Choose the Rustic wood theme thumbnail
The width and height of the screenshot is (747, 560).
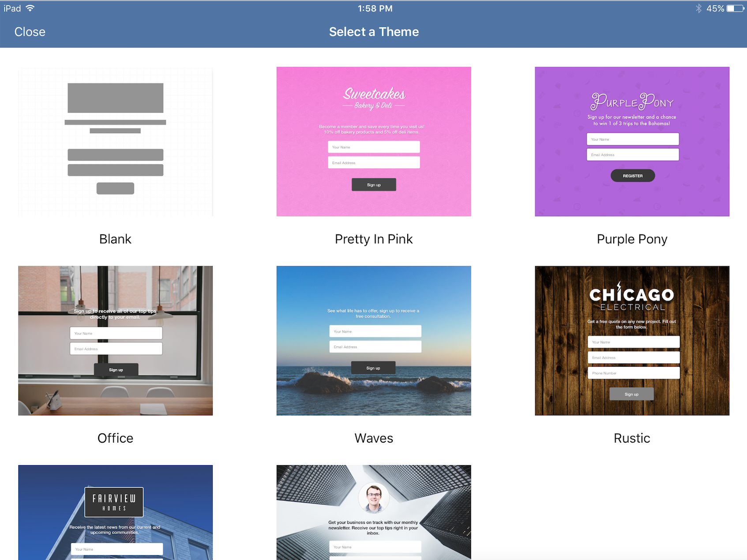(632, 341)
